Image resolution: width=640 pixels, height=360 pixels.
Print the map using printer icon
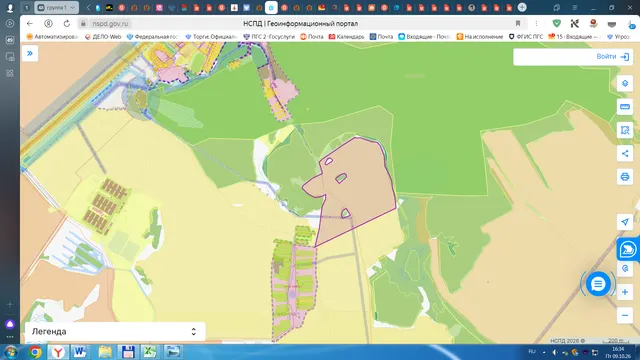click(x=624, y=177)
